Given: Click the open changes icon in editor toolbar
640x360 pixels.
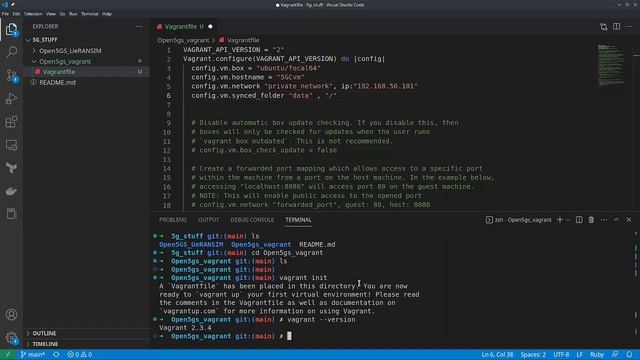Looking at the screenshot, I should click(x=604, y=27).
